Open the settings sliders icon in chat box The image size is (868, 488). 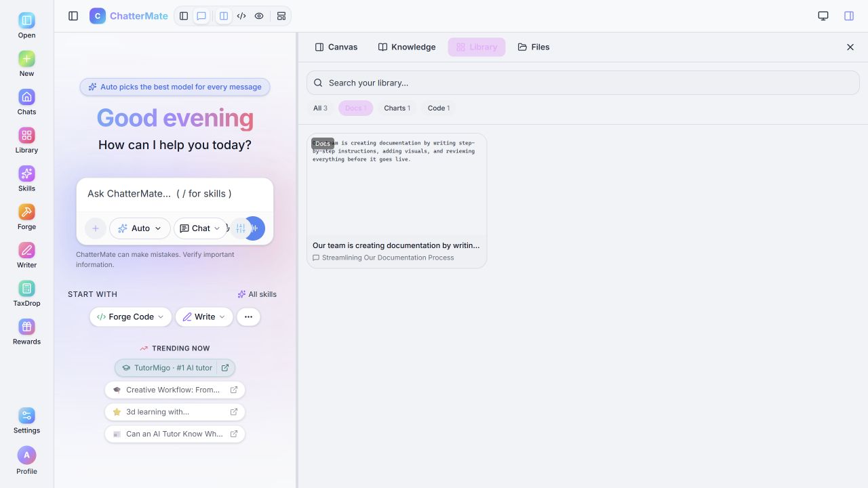240,228
